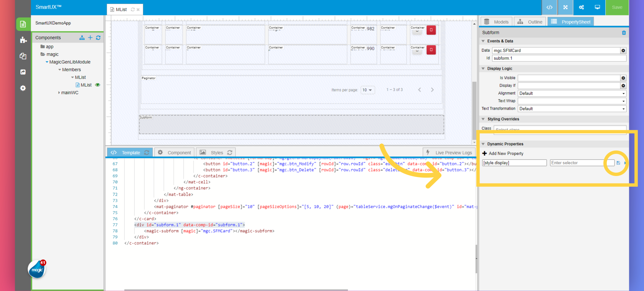Click the [style.display] property name field

(x=515, y=163)
